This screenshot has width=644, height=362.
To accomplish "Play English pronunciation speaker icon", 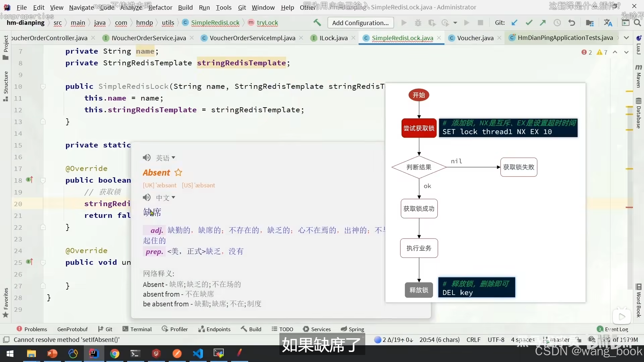I will tap(147, 158).
